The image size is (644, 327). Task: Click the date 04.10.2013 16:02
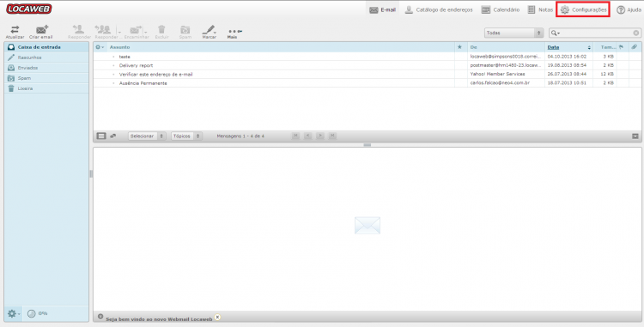(567, 57)
